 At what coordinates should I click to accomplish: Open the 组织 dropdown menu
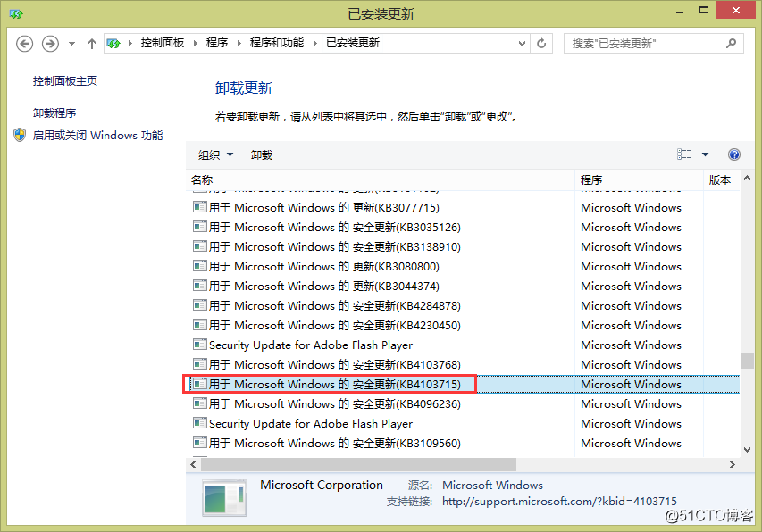(x=216, y=154)
